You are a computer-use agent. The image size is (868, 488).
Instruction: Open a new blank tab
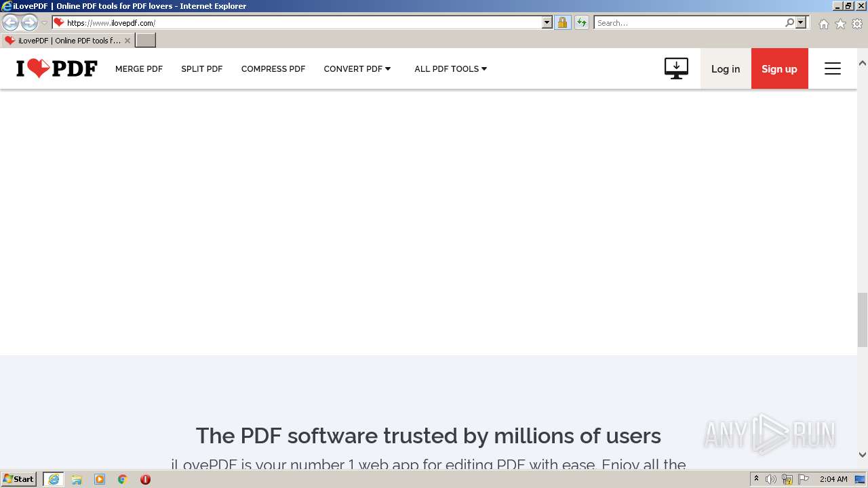pos(146,40)
